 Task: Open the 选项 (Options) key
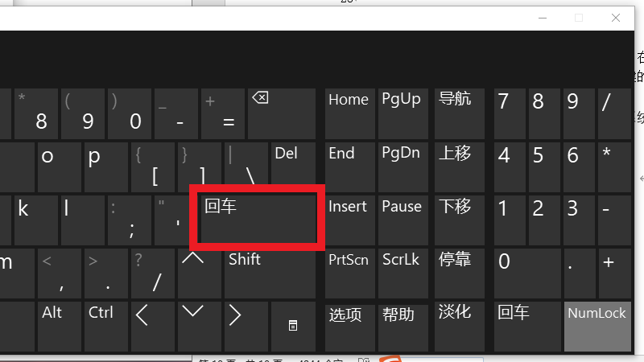348,326
